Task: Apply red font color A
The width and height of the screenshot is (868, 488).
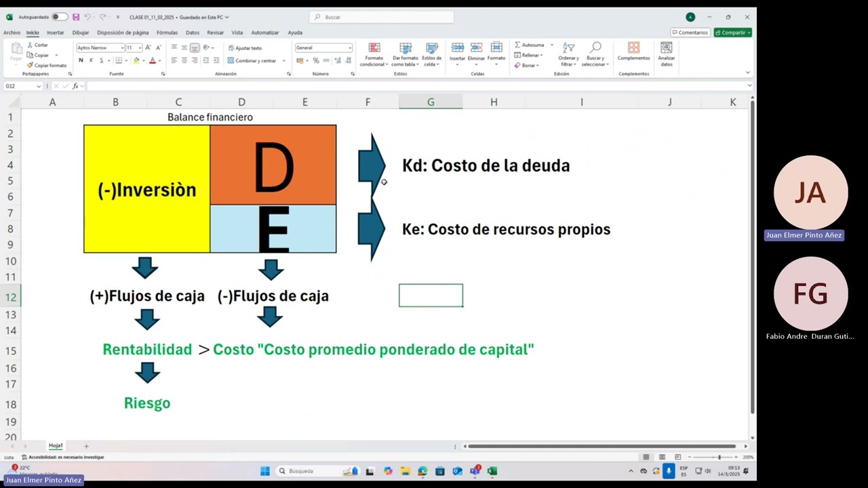Action: tap(153, 60)
